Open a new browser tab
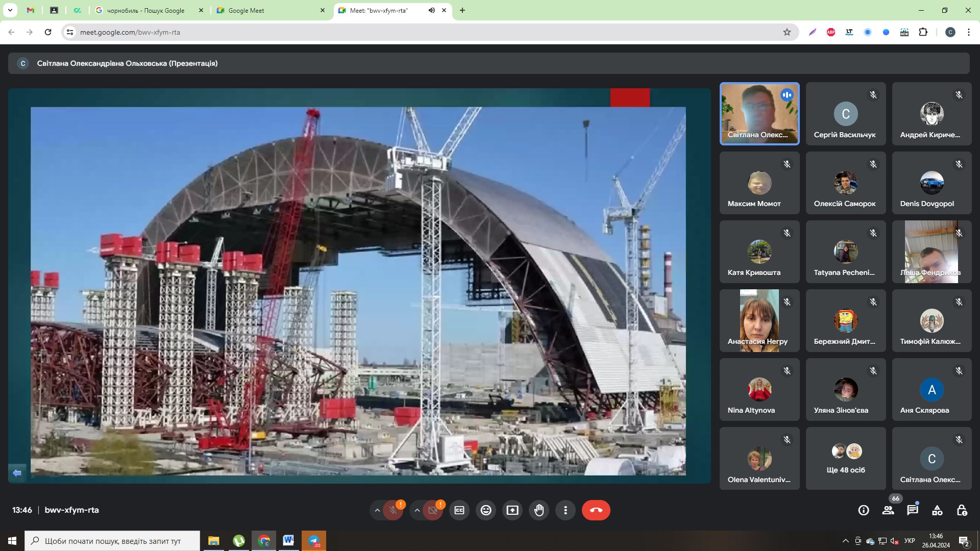The image size is (980, 551). pyautogui.click(x=462, y=10)
